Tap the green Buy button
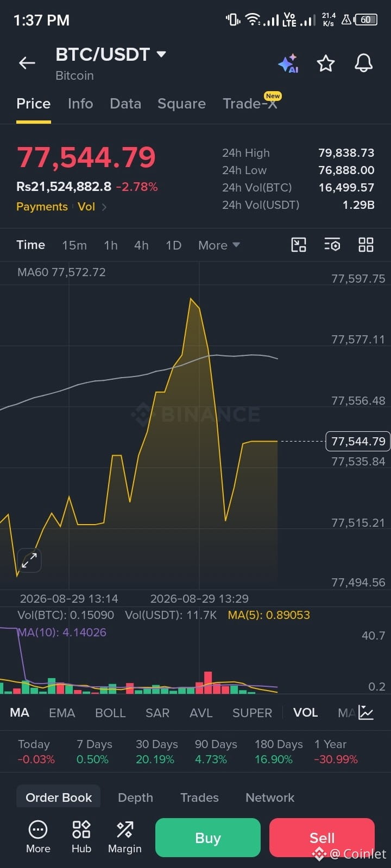Screen dimensions: 391x868 coord(208,838)
